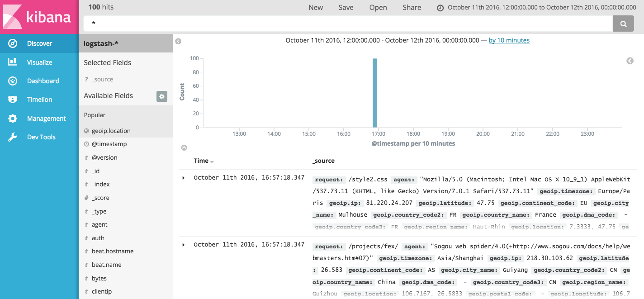Collapse the sidebar with the left chevron

click(x=178, y=41)
